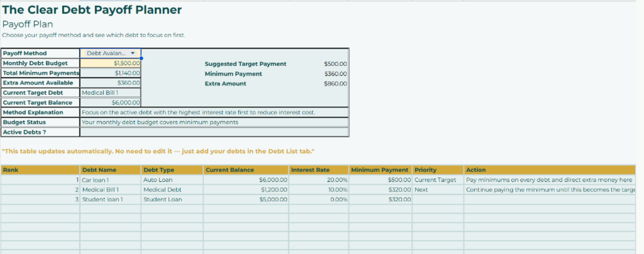The image size is (644, 254).
Task: Select rank 1 cell in Car loan 1 row
Action: tap(40, 180)
